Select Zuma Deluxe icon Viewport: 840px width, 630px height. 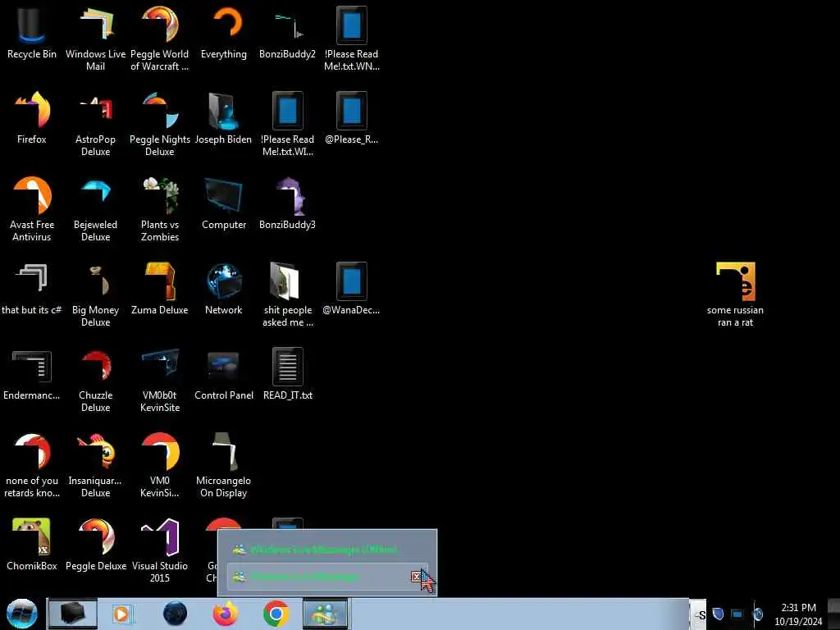[160, 288]
